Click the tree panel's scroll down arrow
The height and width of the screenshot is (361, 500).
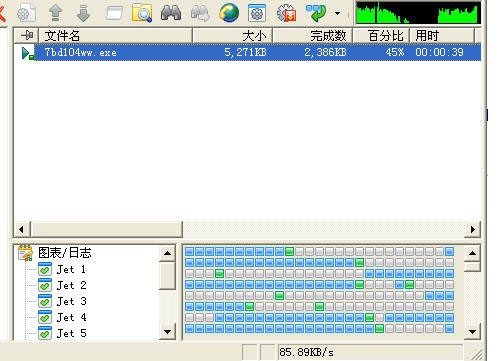tap(167, 332)
